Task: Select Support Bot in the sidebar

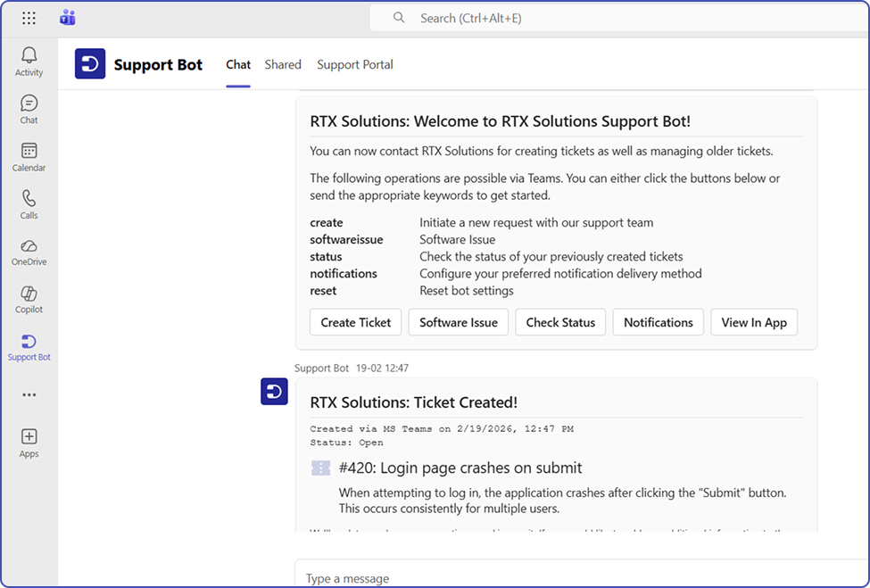Action: [29, 348]
